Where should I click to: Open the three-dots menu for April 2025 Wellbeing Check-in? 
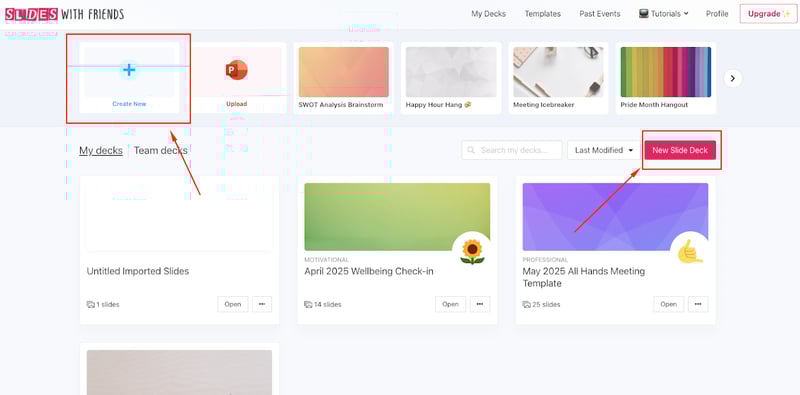pos(480,304)
